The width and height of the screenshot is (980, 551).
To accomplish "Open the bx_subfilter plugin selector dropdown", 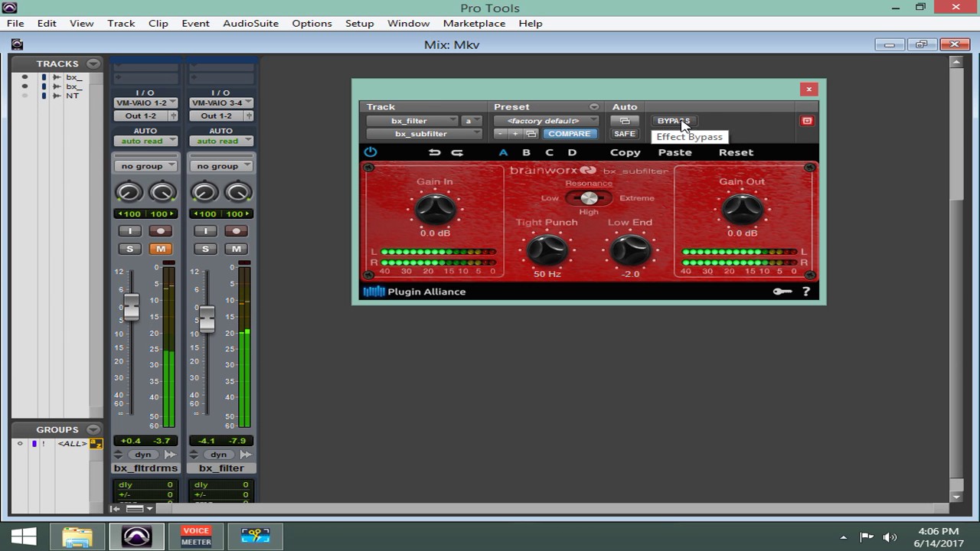I will [423, 134].
